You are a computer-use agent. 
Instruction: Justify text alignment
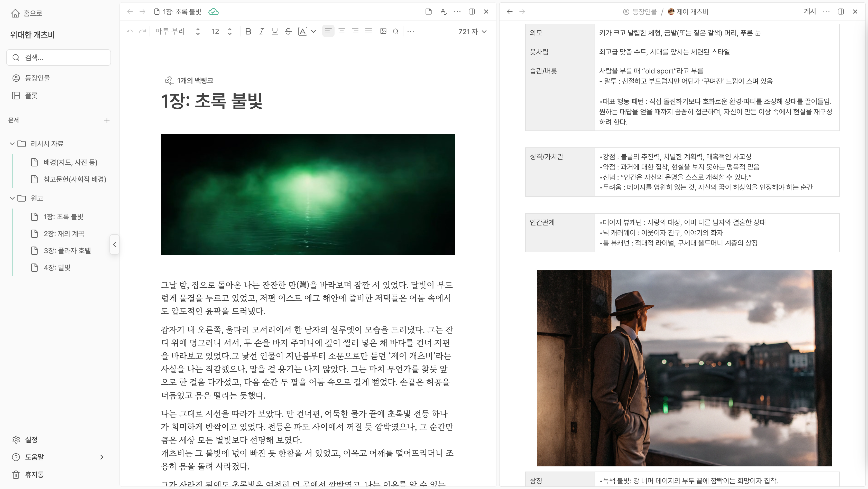coord(369,31)
